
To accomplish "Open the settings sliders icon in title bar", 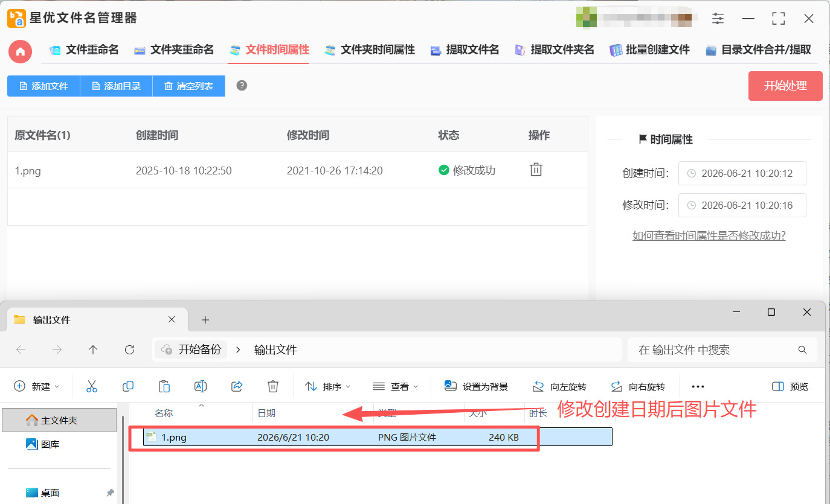I will (x=718, y=19).
